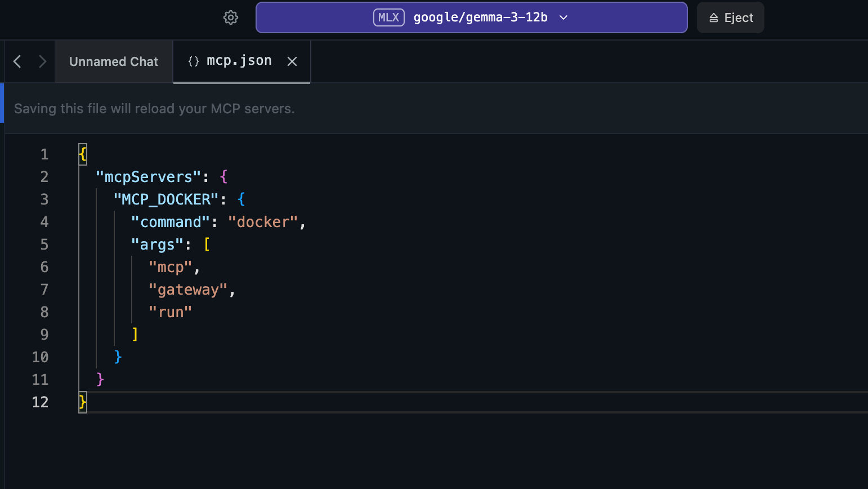Switch to the Unnamed Chat tab
Image resolution: width=868 pixels, height=489 pixels.
tap(114, 61)
